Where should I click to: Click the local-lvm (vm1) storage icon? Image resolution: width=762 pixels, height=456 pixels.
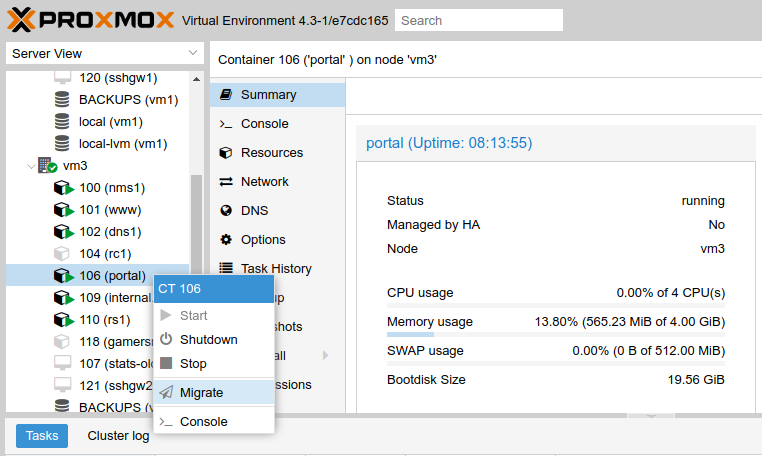[x=62, y=143]
